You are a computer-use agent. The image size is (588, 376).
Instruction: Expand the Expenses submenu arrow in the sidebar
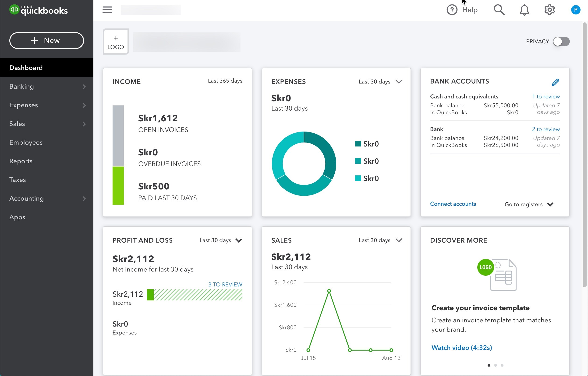pyautogui.click(x=84, y=105)
